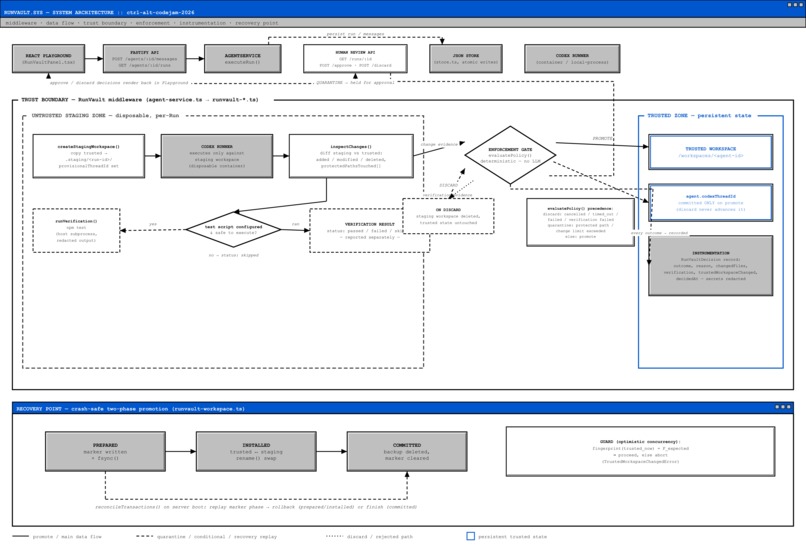Click the ON DISCARD dashed box
This screenshot has width=806, height=546.
(448, 216)
